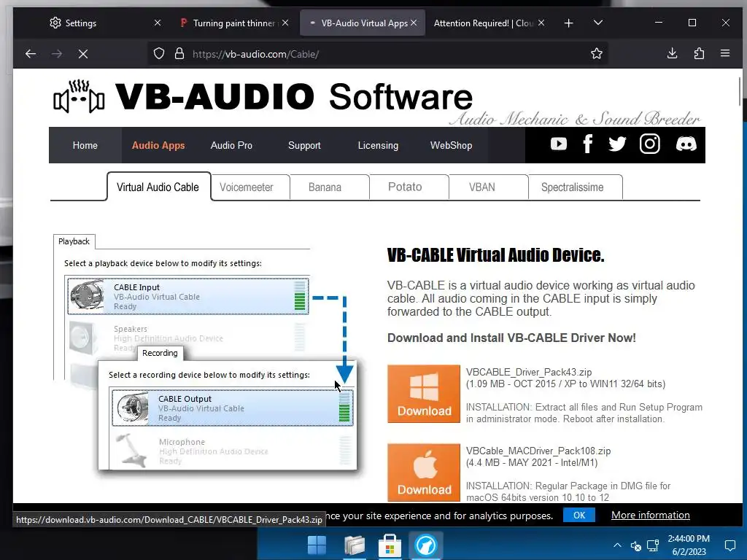Open More information cookie link

pos(650,515)
